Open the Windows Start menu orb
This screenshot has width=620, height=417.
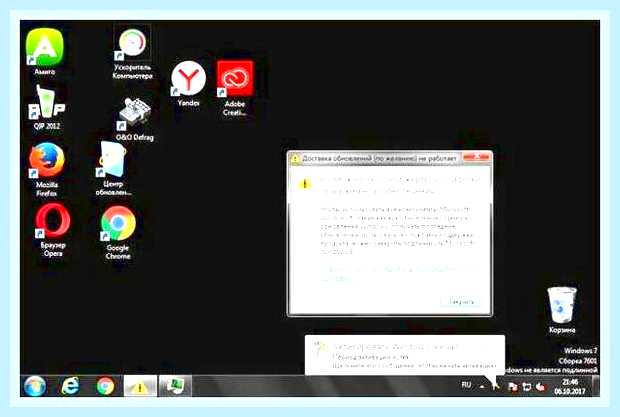coord(35,386)
